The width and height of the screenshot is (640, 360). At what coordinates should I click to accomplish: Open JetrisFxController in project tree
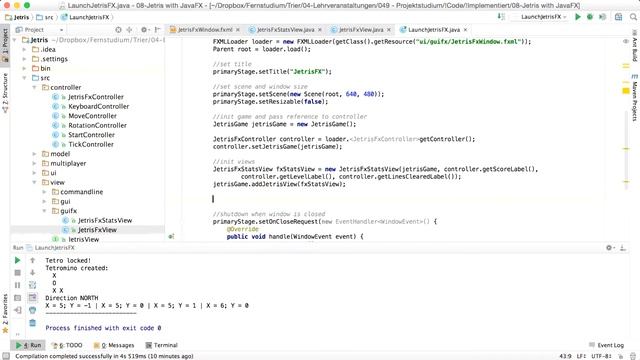(96, 97)
